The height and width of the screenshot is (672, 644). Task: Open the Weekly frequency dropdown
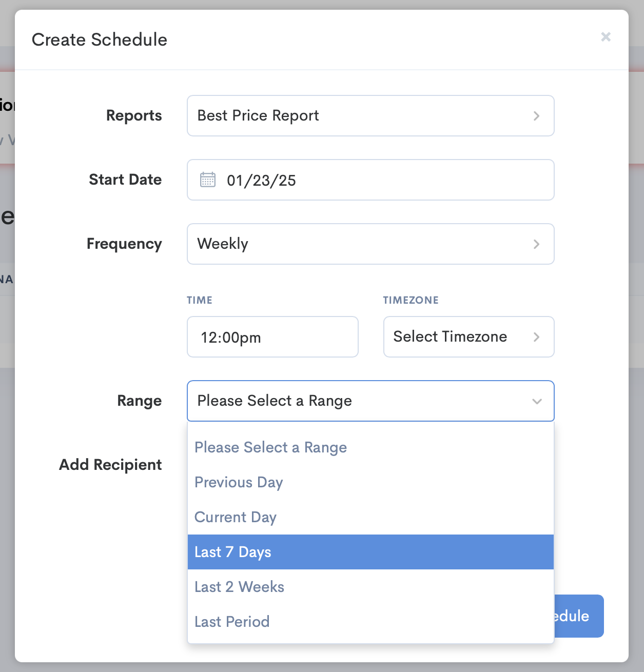tap(370, 244)
